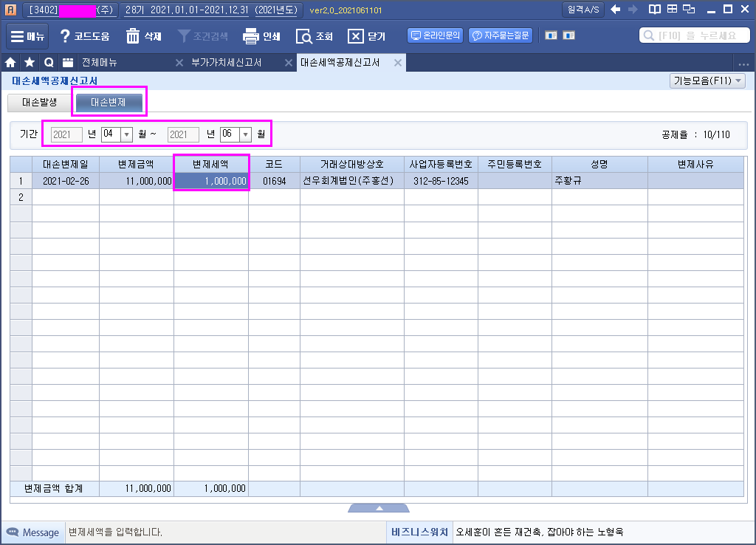This screenshot has width=756, height=545.
Task: Open 온라인문의 online inquiry
Action: (x=436, y=35)
